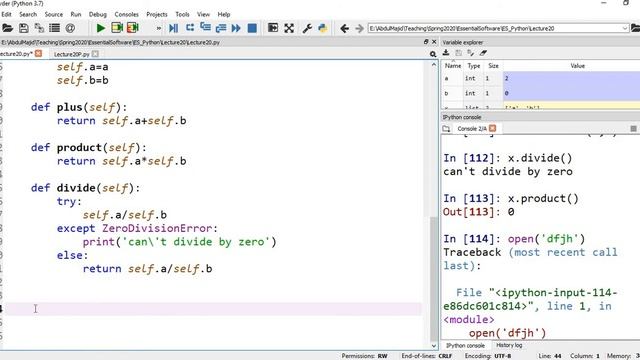The width and height of the screenshot is (640, 360).
Task: Run the file with the green play button
Action: (x=100, y=28)
